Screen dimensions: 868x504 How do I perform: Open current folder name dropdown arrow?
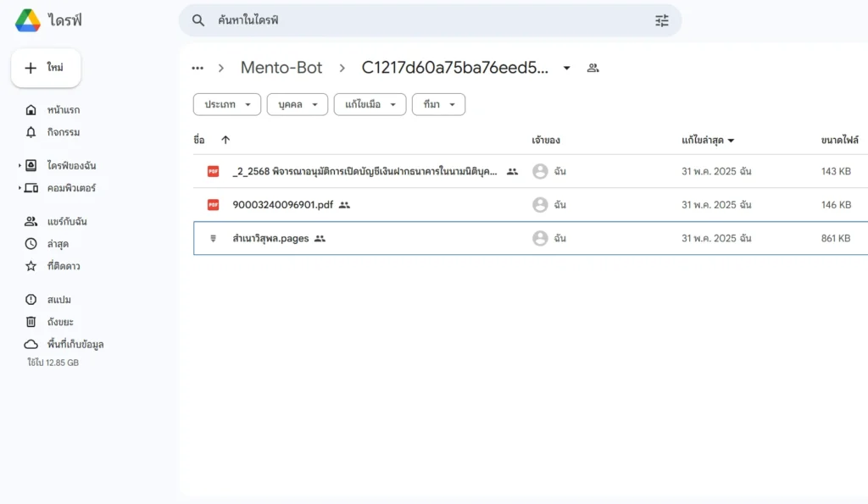coord(567,68)
